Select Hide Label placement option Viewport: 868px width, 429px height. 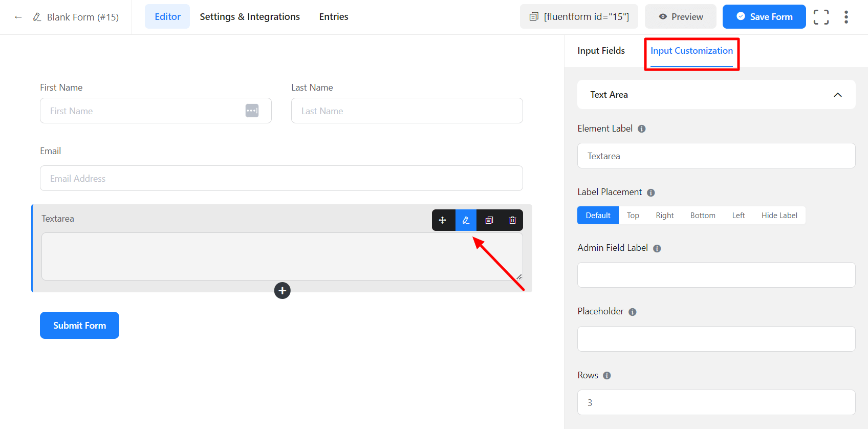pos(779,216)
